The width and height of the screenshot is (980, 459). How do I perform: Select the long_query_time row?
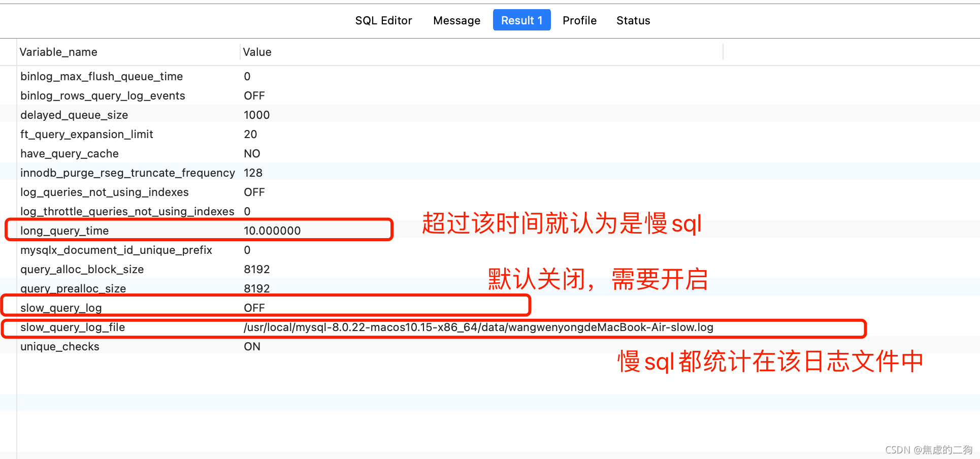point(64,231)
